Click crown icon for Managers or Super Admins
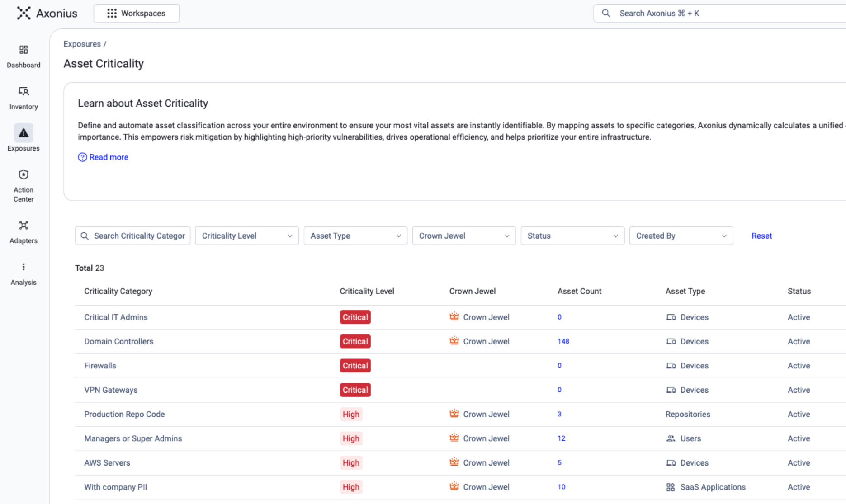Viewport: 846px width, 504px height. [x=454, y=438]
